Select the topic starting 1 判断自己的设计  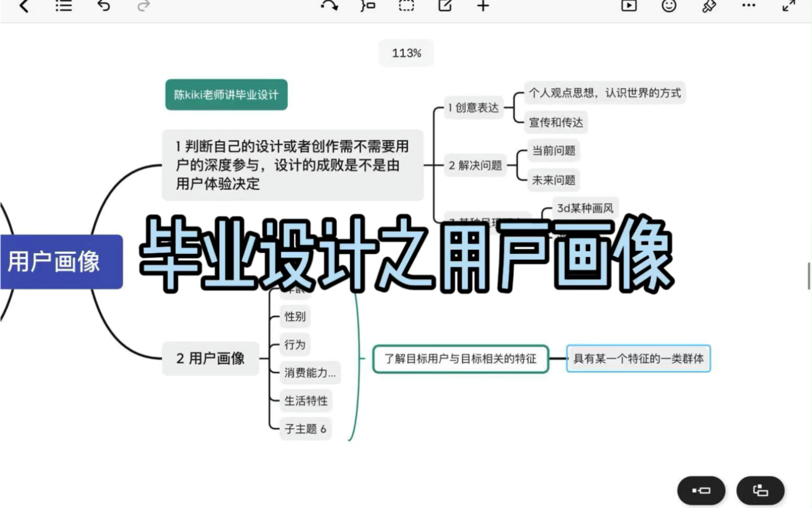click(293, 165)
